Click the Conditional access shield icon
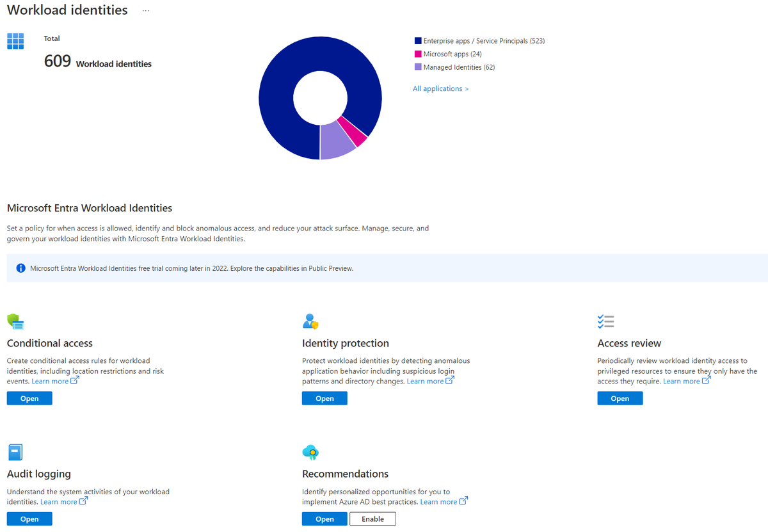 (15, 321)
